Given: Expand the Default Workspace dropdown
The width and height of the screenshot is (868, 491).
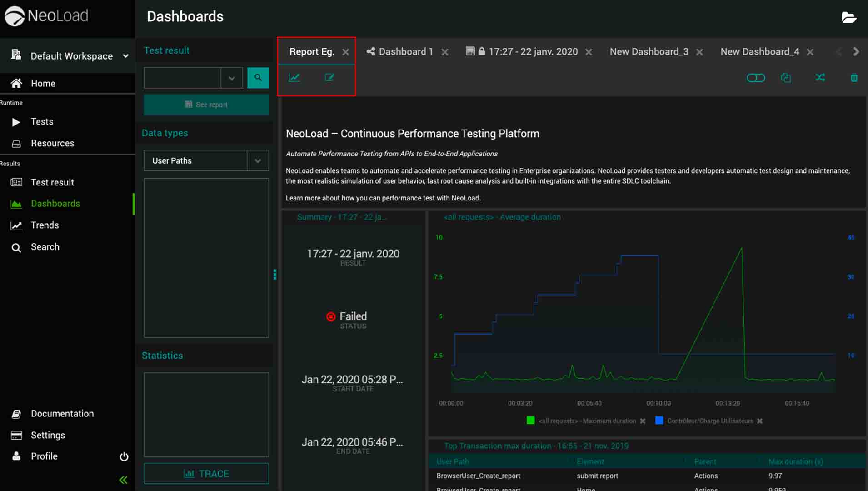Looking at the screenshot, I should click(125, 56).
